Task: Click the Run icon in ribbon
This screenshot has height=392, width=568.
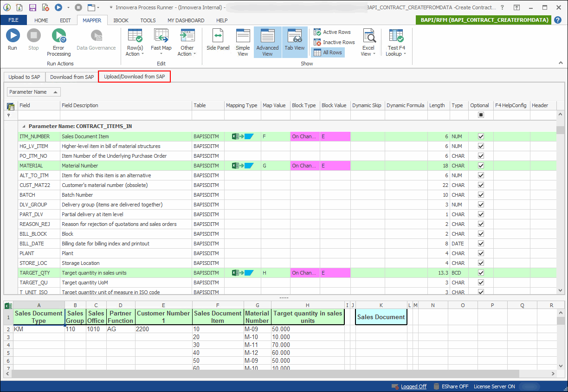Action: pos(13,36)
